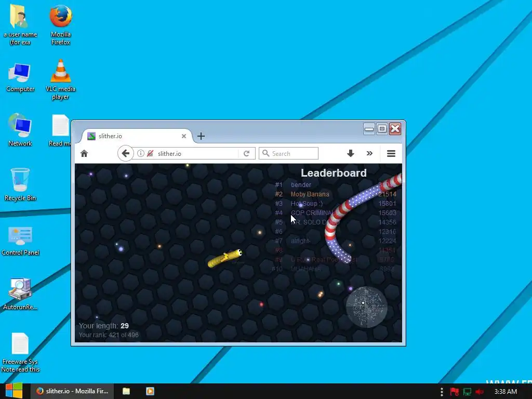532x399 pixels.
Task: Select the user name folder icon
Action: point(20,25)
